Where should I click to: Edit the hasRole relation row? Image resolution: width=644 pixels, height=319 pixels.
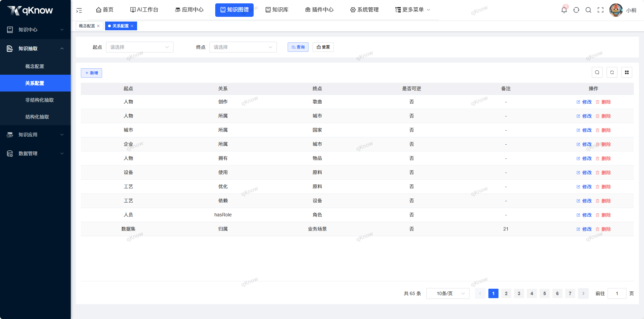point(584,215)
